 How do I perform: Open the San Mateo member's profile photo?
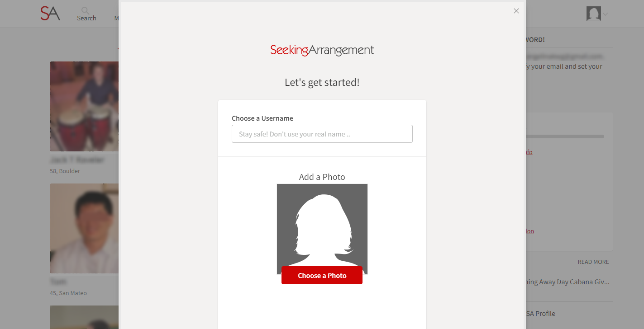point(84,228)
